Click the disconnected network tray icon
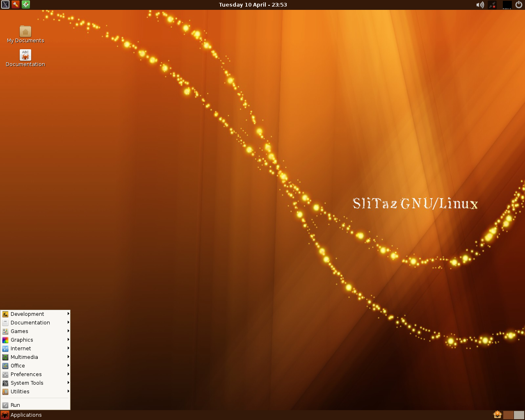Screen dimensions: 525x420 493,5
